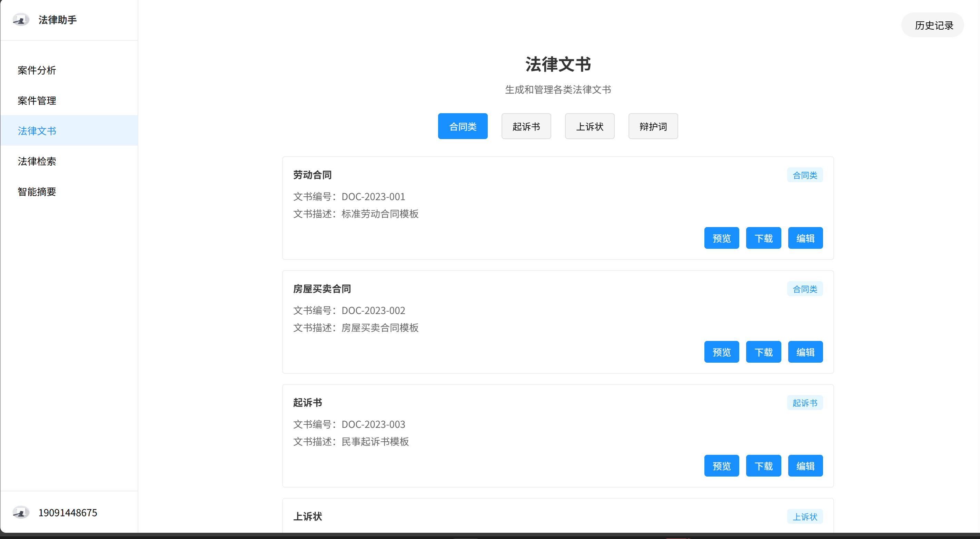980x539 pixels.
Task: Preview the 劳动合同 document
Action: pos(721,238)
